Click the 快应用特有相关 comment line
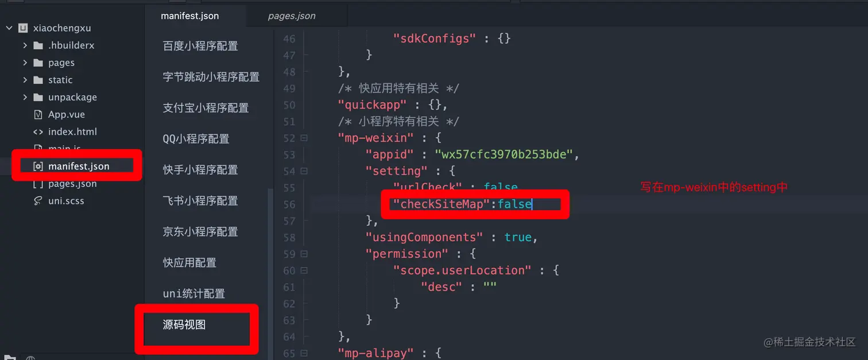 point(398,88)
